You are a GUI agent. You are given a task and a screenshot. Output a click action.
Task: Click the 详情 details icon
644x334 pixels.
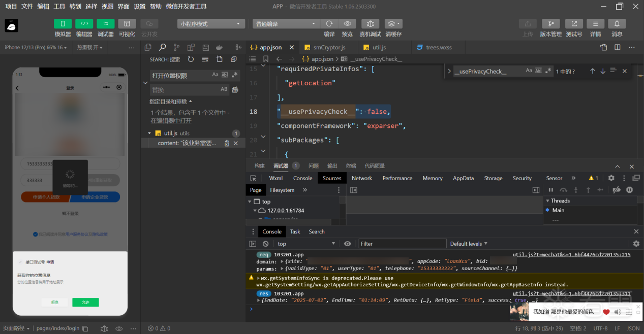pyautogui.click(x=595, y=24)
